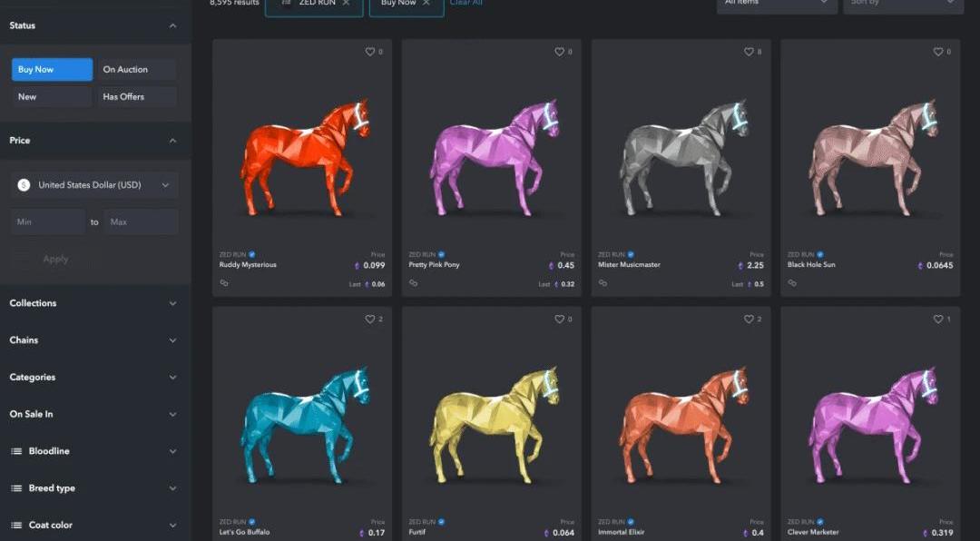
Task: Click the list icon beside Bloodline
Action: [17, 451]
